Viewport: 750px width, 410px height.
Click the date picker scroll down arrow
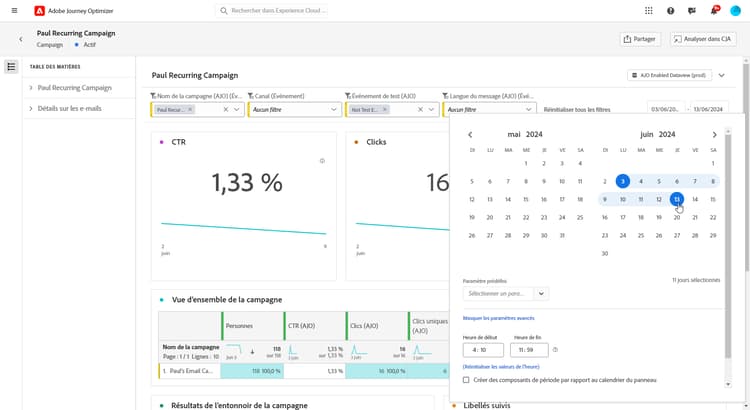(728, 384)
